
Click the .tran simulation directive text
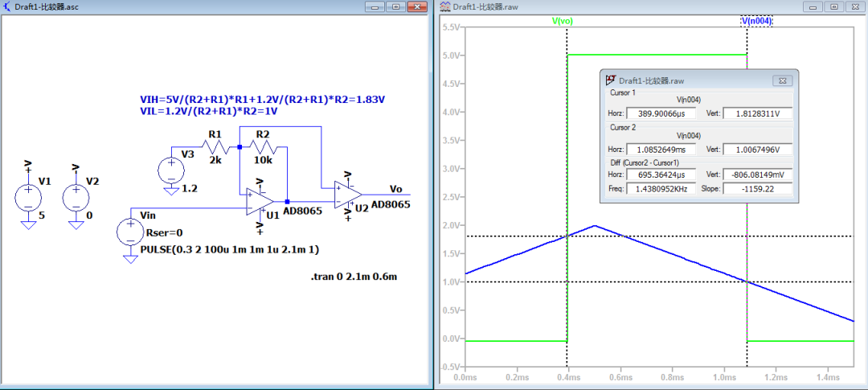(x=354, y=277)
